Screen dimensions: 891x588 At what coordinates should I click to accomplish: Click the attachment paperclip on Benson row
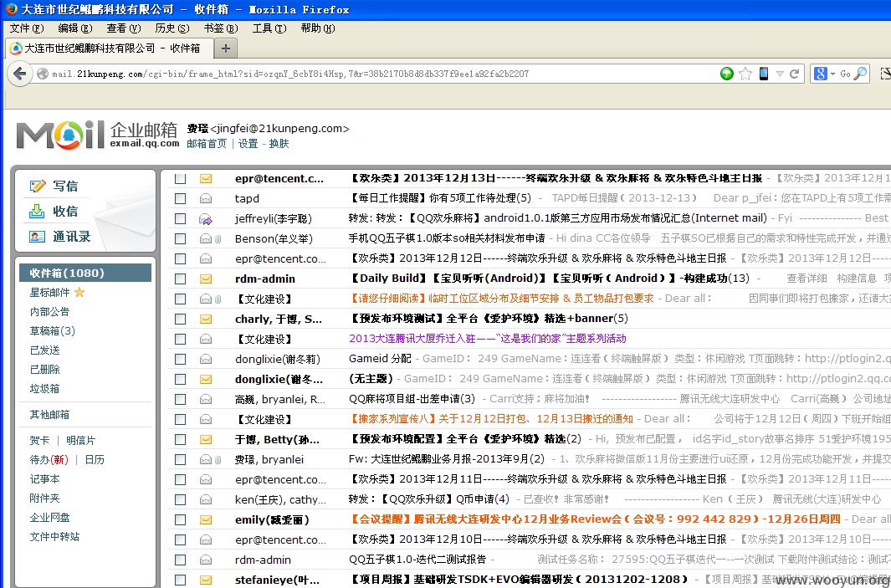point(218,239)
